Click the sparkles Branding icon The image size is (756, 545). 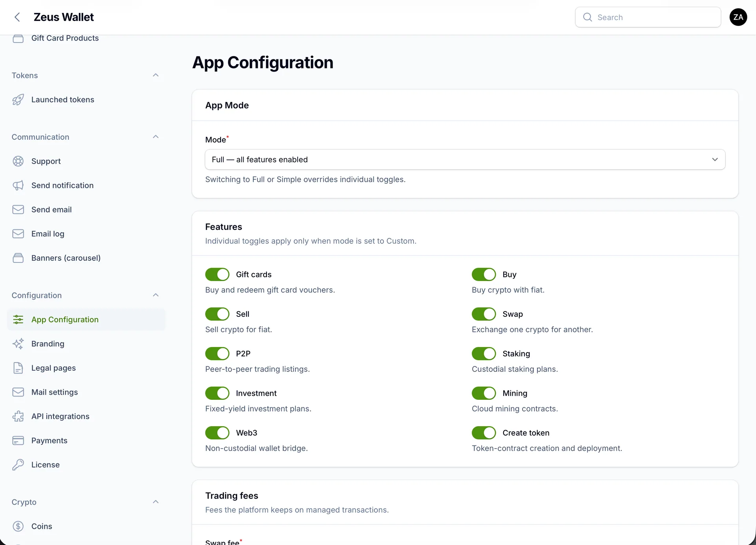[x=18, y=344]
